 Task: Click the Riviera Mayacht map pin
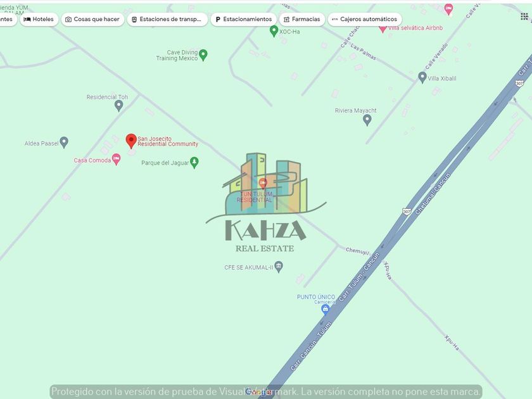pos(367,120)
